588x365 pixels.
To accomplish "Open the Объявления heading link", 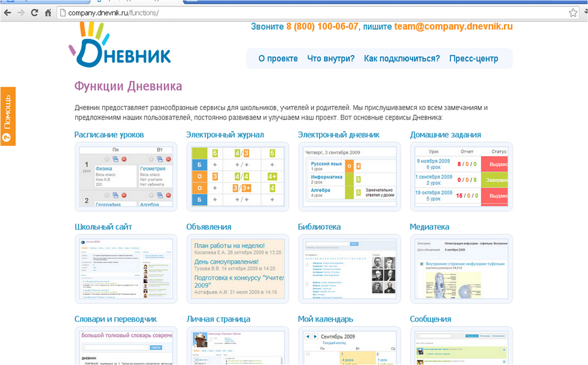I will [209, 227].
